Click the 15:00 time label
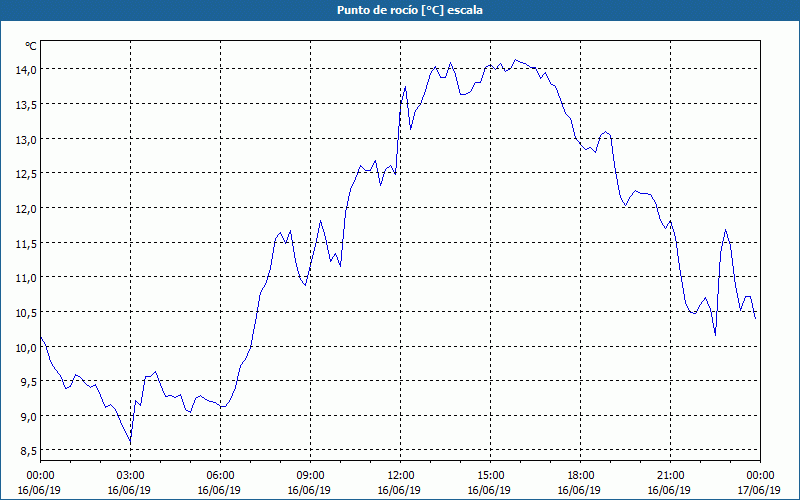The width and height of the screenshot is (800, 500). tap(490, 476)
